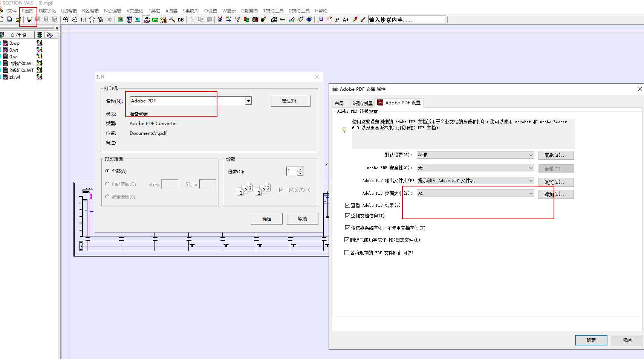This screenshot has width=644, height=359.
Task: Select the 全部(A) print range radio button
Action: [107, 171]
